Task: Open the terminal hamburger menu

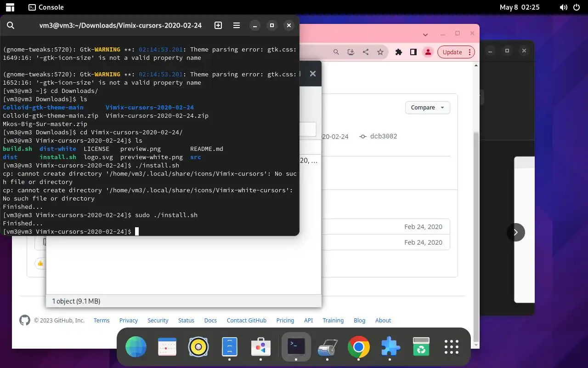Action: point(237,25)
